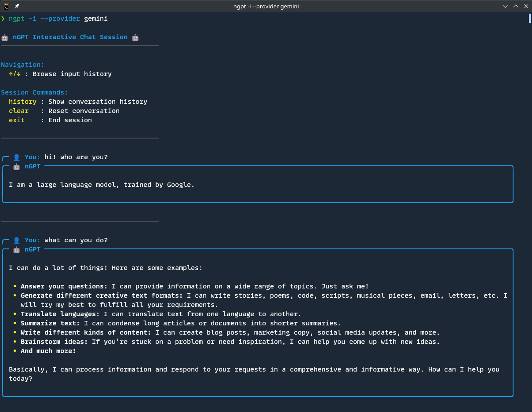This screenshot has width=532, height=412.
Task: Click the up/down arrows navigation hint
Action: 14,74
